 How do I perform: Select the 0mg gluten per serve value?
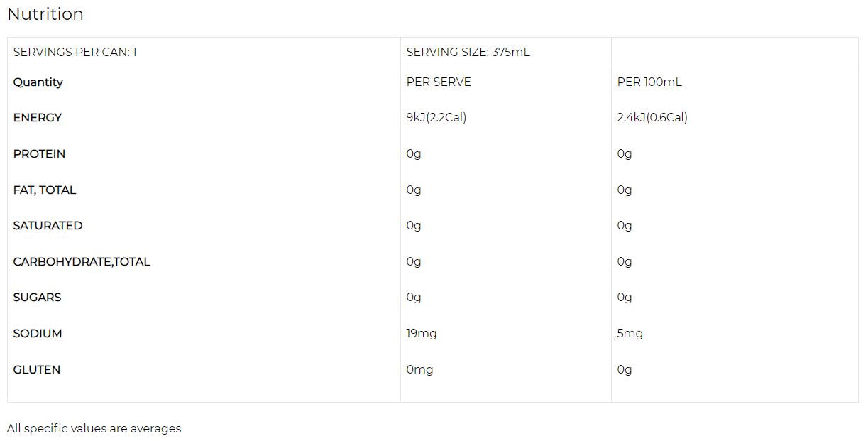coord(419,370)
